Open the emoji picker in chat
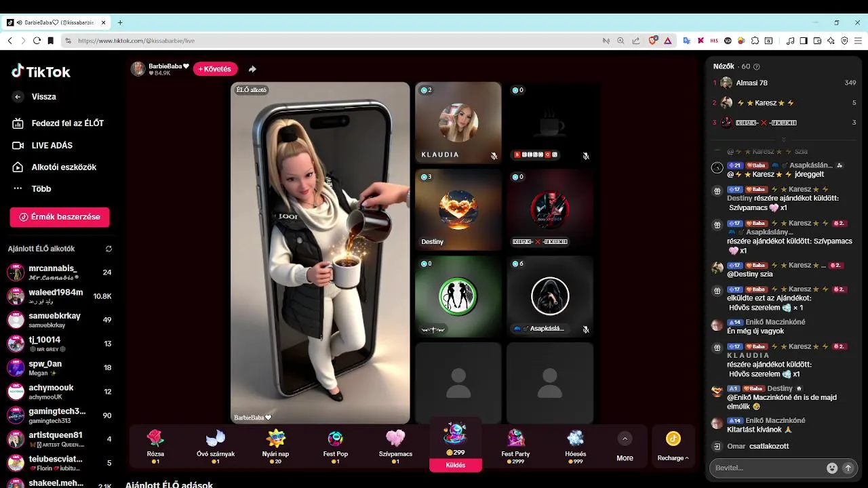 tap(832, 468)
